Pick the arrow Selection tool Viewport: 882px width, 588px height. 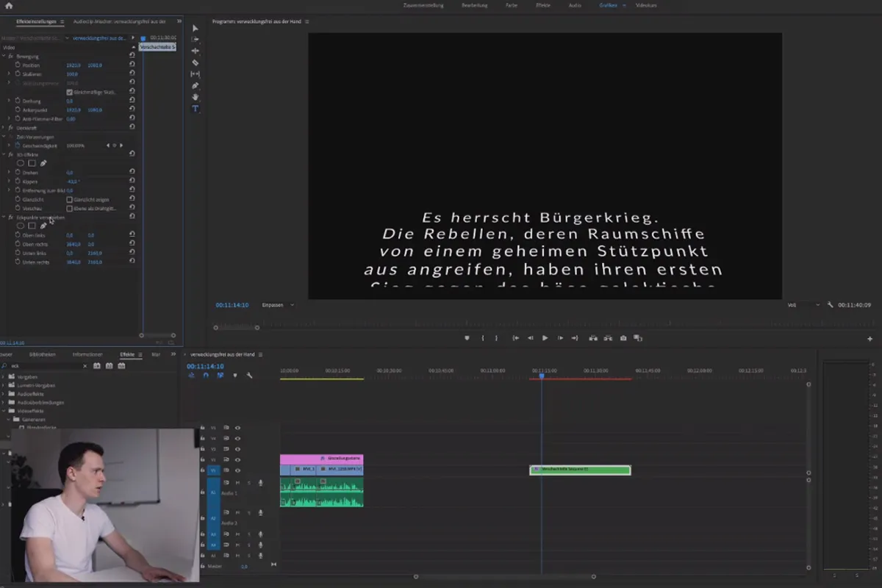[196, 28]
